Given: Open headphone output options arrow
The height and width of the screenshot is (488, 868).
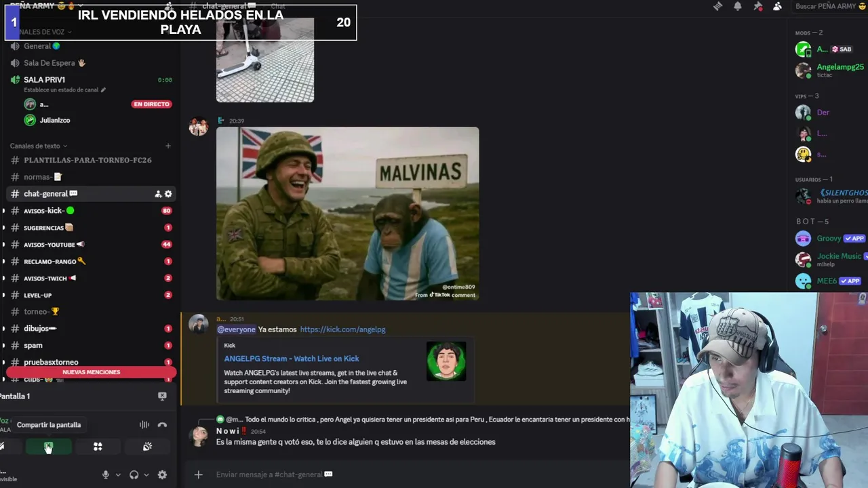Looking at the screenshot, I should (146, 475).
